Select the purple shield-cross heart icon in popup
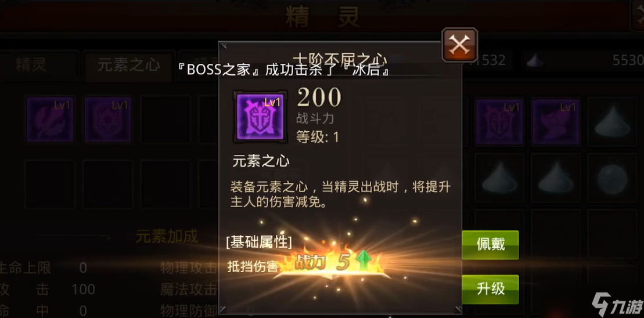 [x=260, y=117]
